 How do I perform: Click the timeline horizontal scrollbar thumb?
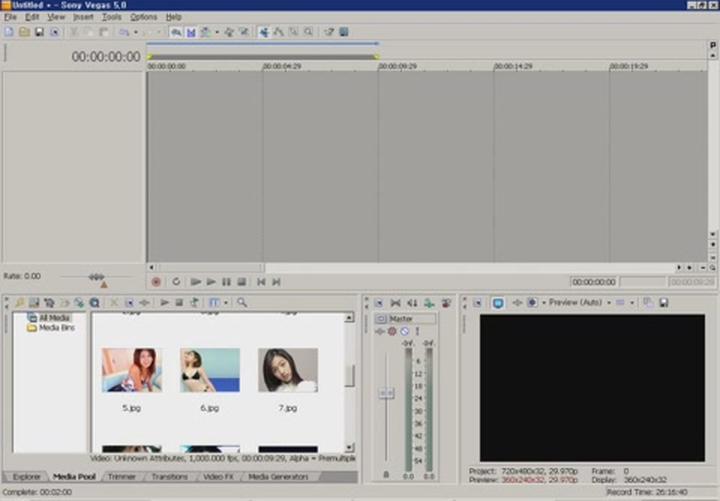click(x=211, y=267)
